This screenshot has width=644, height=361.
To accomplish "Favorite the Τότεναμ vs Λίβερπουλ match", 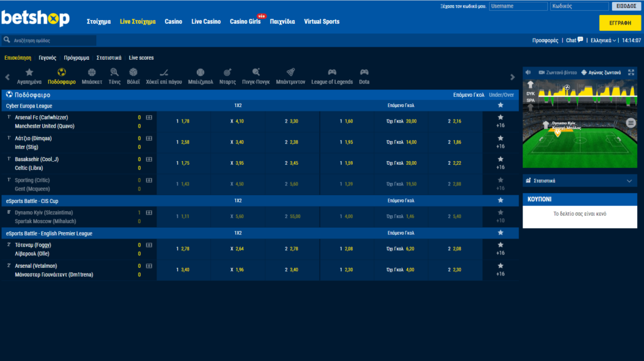I will (500, 245).
